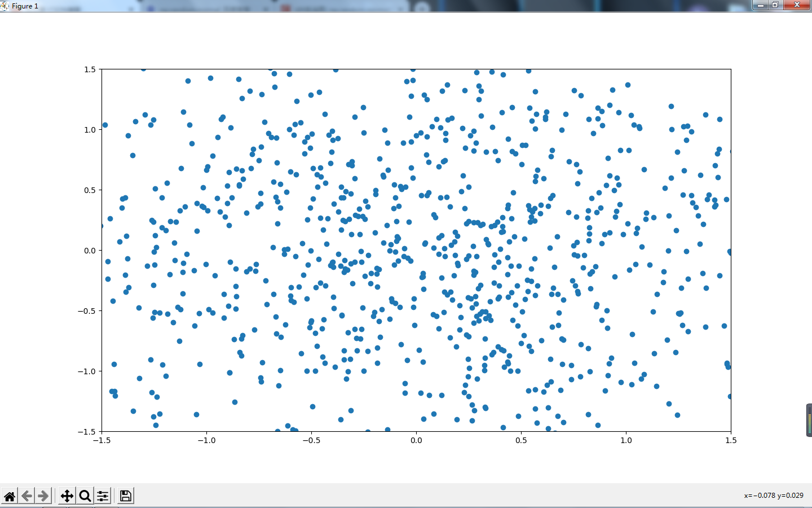This screenshot has width=812, height=508.
Task: Go forward to the next view
Action: [43, 496]
